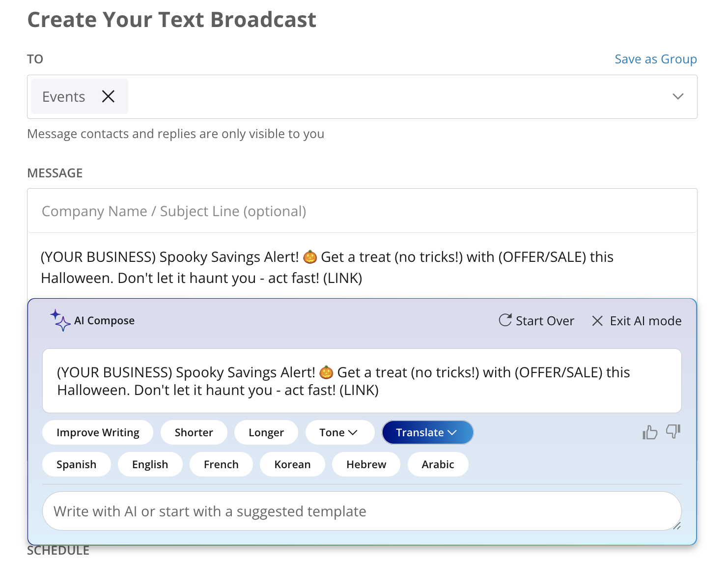Remove the Events recipient tag
Viewport: 728px width, 563px height.
(x=108, y=96)
